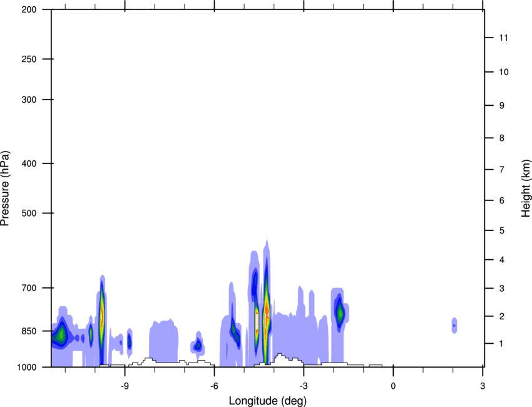Image resolution: width=532 pixels, height=407 pixels.
Task: Click the small isolated blob near longitude 2
Action: pos(454,326)
